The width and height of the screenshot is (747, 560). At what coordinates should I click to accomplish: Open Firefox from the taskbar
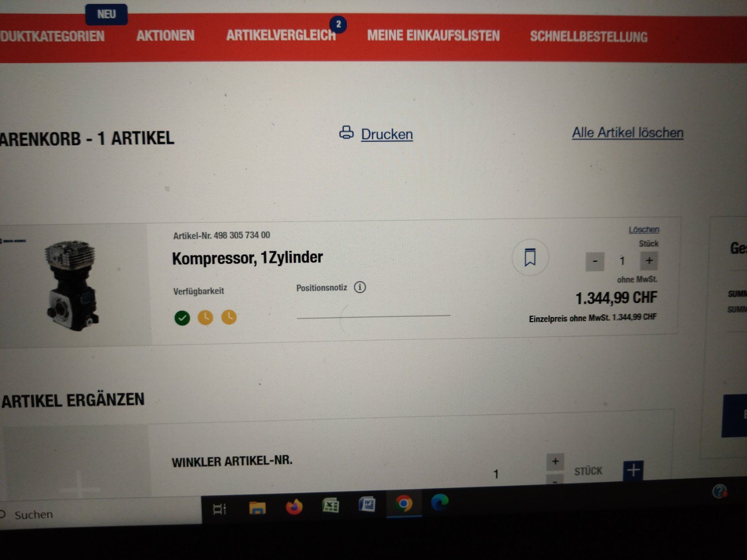(x=294, y=506)
